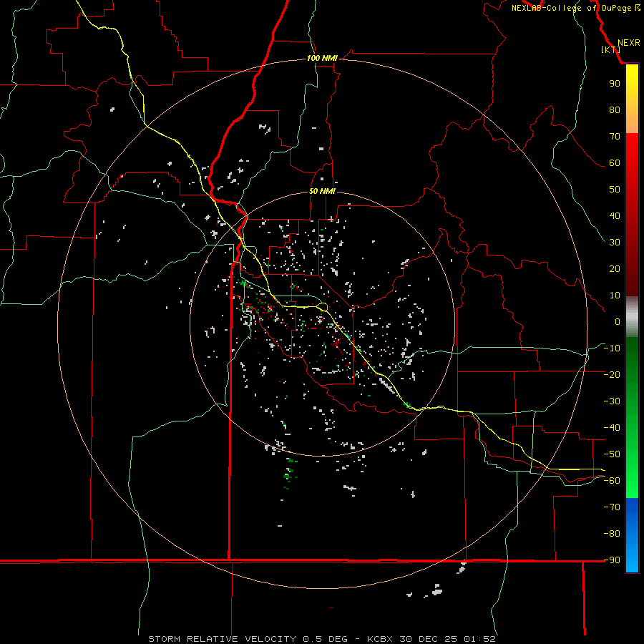Click the 40 value on velocity scale

[x=615, y=215]
